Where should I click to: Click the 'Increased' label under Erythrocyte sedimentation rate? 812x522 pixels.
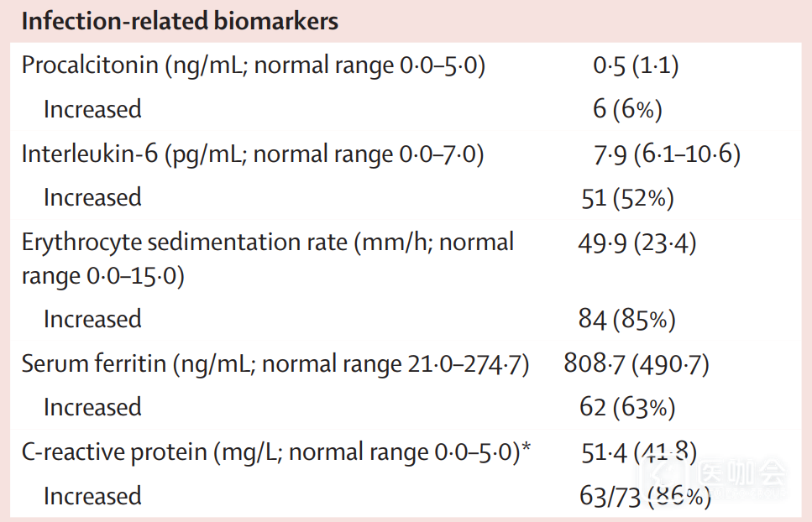click(92, 320)
